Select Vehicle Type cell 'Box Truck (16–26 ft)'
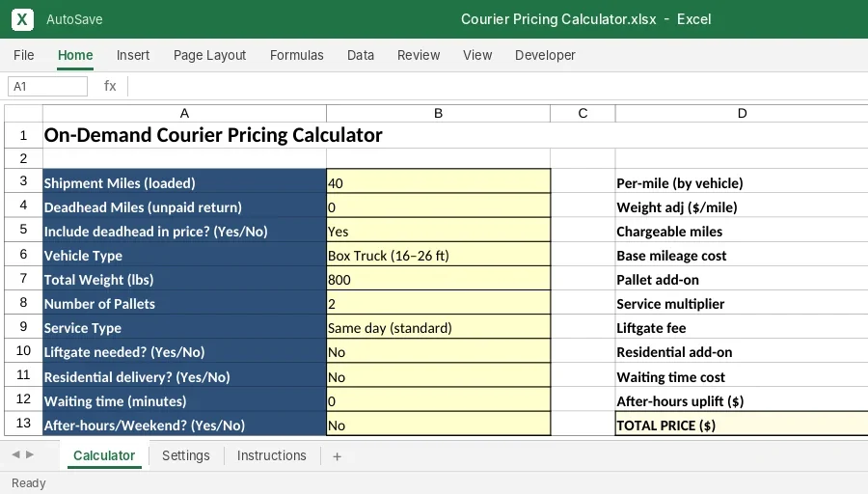This screenshot has height=494, width=868. point(439,254)
